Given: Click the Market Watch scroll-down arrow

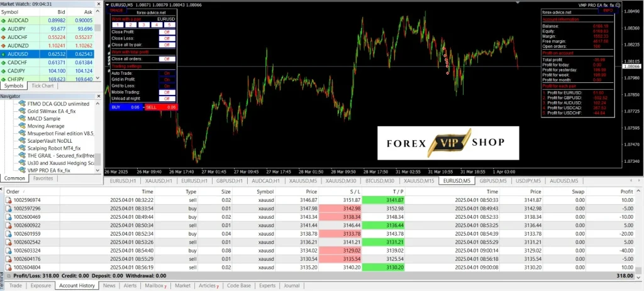Looking at the screenshot, I should (97, 78).
